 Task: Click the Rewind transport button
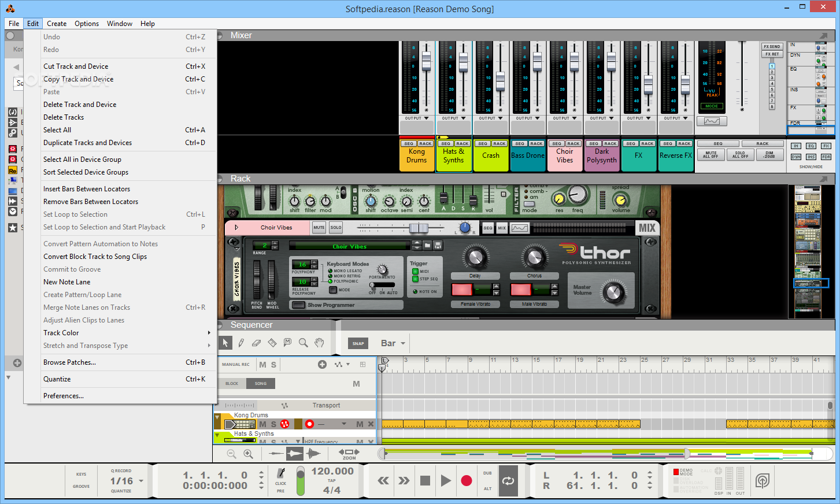click(x=383, y=481)
